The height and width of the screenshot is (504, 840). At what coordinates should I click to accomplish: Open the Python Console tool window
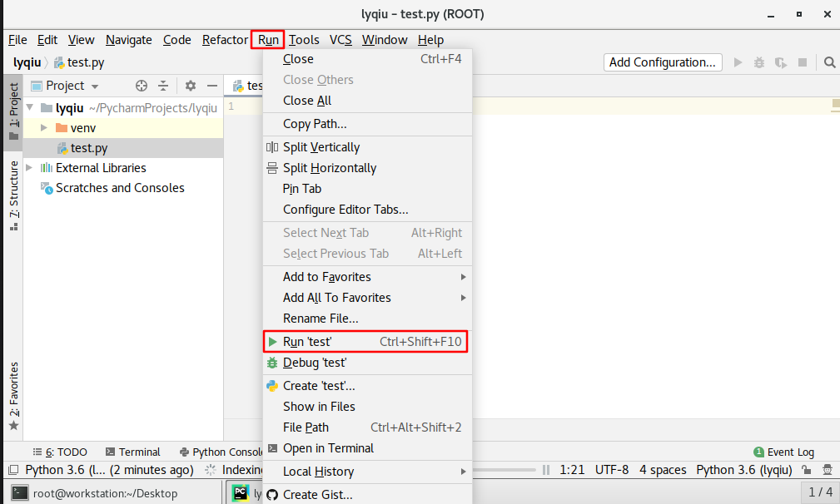[x=221, y=452]
